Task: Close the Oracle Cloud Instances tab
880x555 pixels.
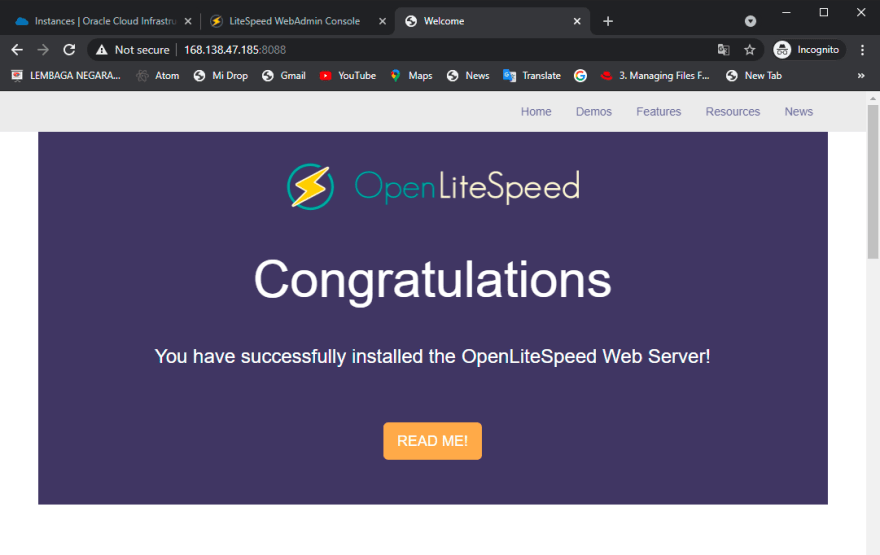Action: (188, 21)
